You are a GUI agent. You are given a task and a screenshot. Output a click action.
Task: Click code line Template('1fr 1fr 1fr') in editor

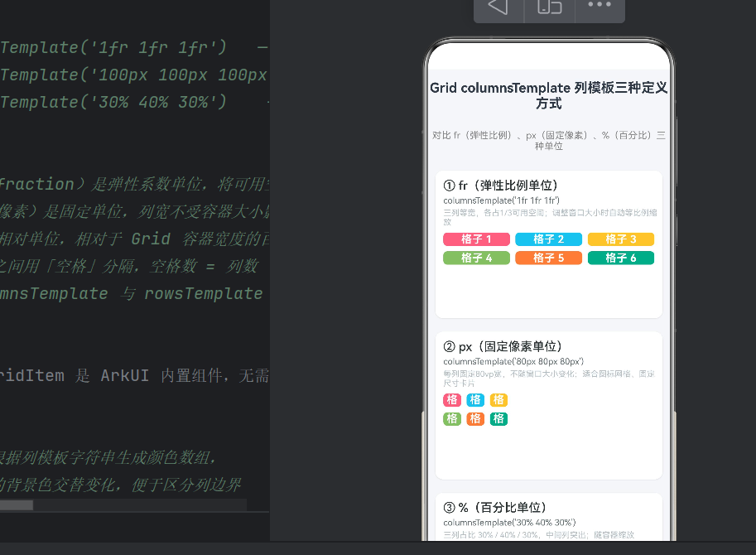point(113,48)
